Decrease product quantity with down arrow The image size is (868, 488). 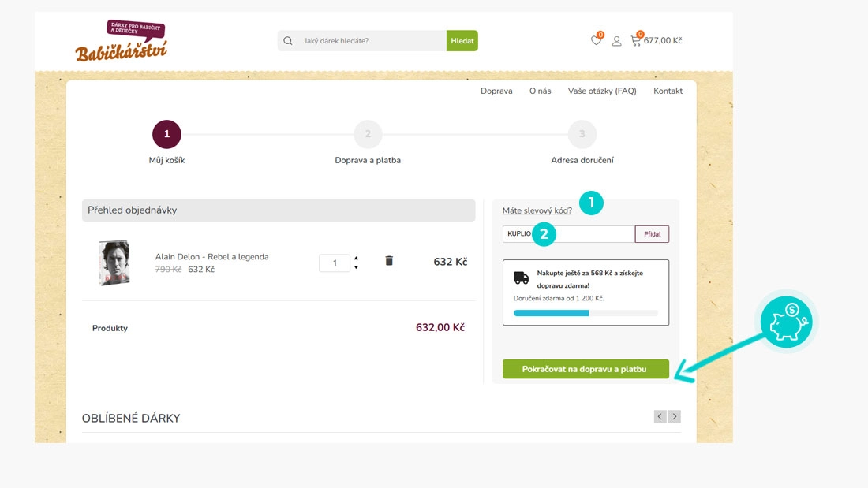click(x=356, y=267)
